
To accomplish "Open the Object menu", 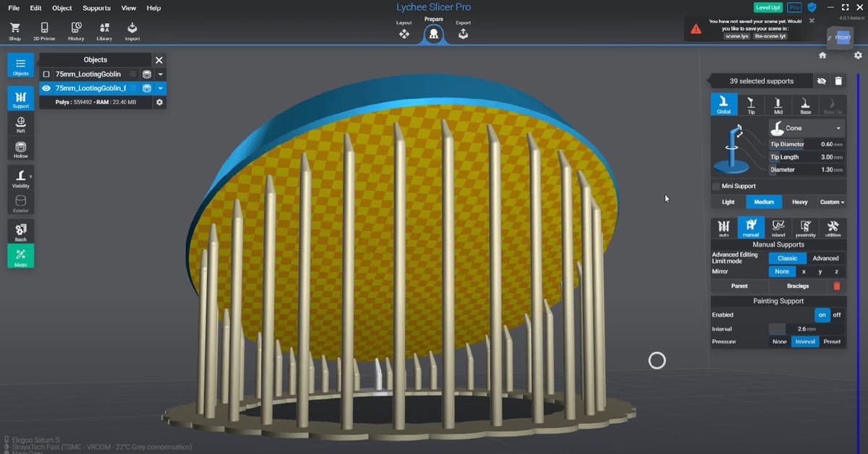I will click(62, 8).
